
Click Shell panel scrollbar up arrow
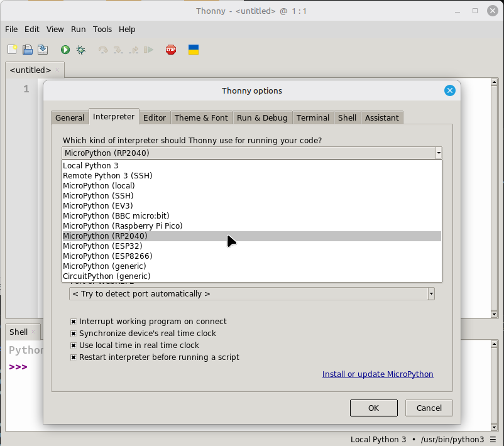pos(495,344)
